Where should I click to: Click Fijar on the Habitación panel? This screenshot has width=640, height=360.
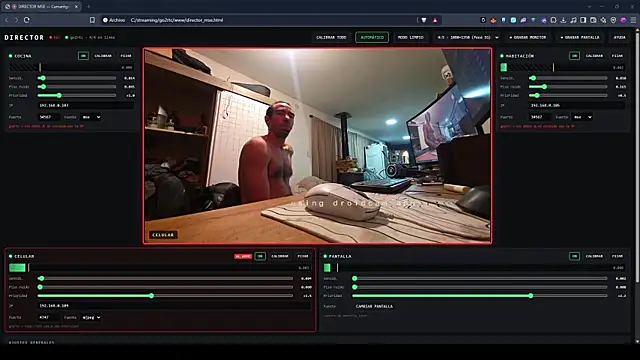click(x=617, y=56)
